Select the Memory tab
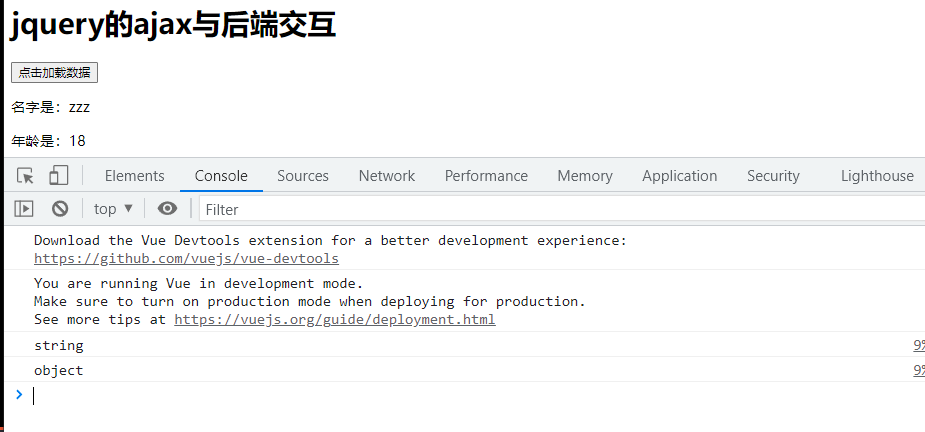The image size is (925, 432). pyautogui.click(x=584, y=176)
